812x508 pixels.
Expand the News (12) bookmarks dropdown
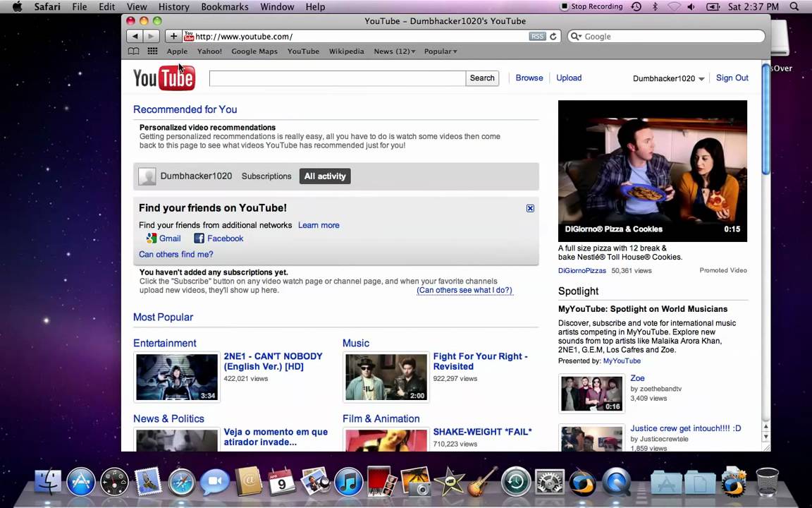[x=395, y=52]
